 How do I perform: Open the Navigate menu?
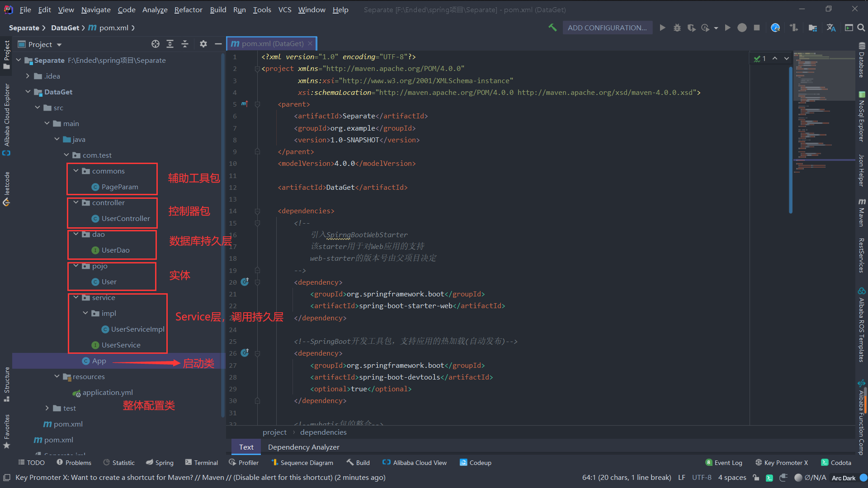96,9
